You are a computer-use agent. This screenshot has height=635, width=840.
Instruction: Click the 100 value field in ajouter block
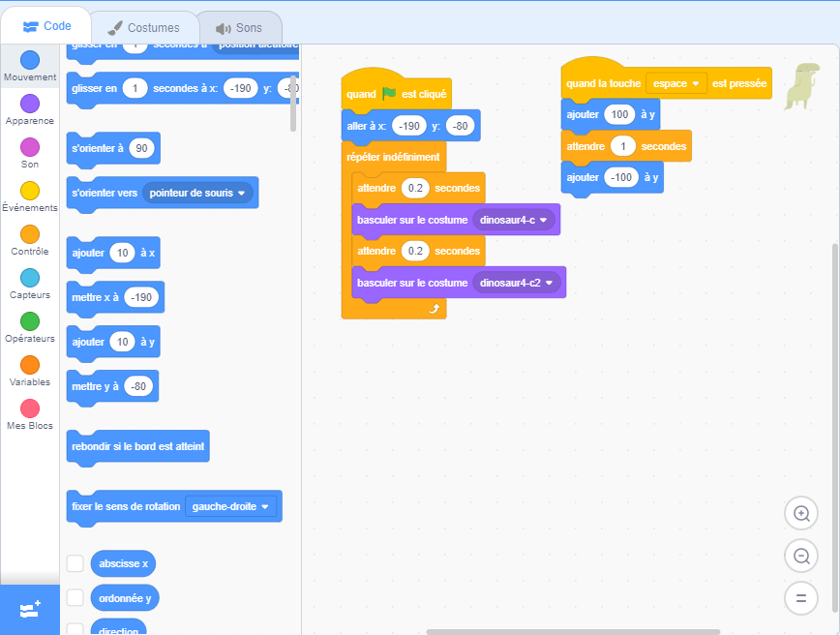[x=617, y=114]
